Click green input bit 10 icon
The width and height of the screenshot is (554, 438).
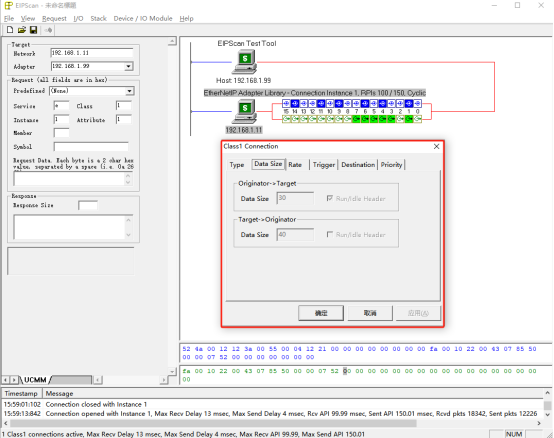coord(330,119)
